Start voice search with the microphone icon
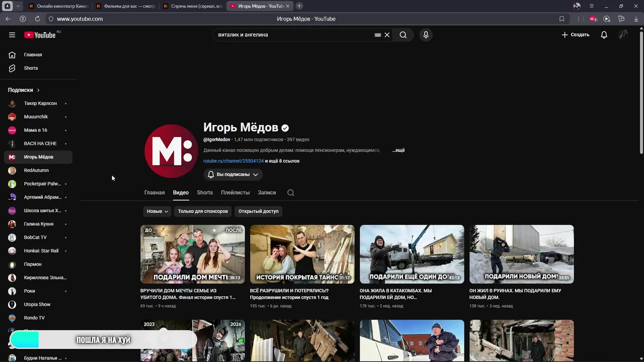 pyautogui.click(x=426, y=35)
